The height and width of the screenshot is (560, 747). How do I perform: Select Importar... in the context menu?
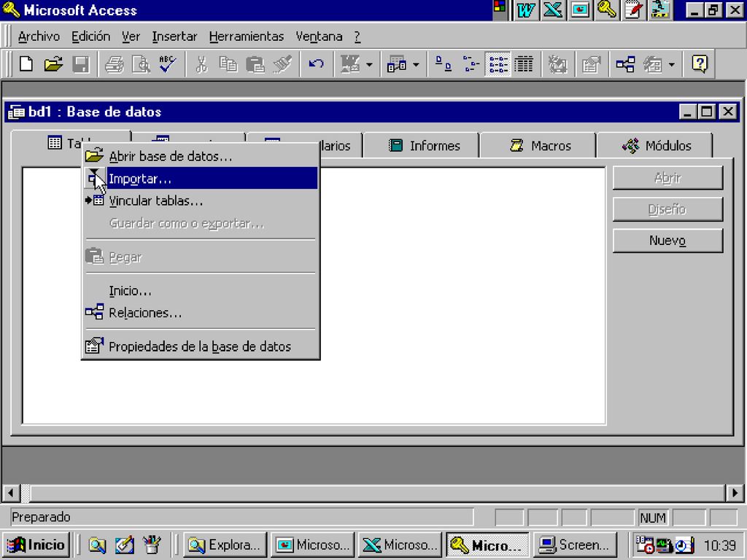click(x=201, y=178)
